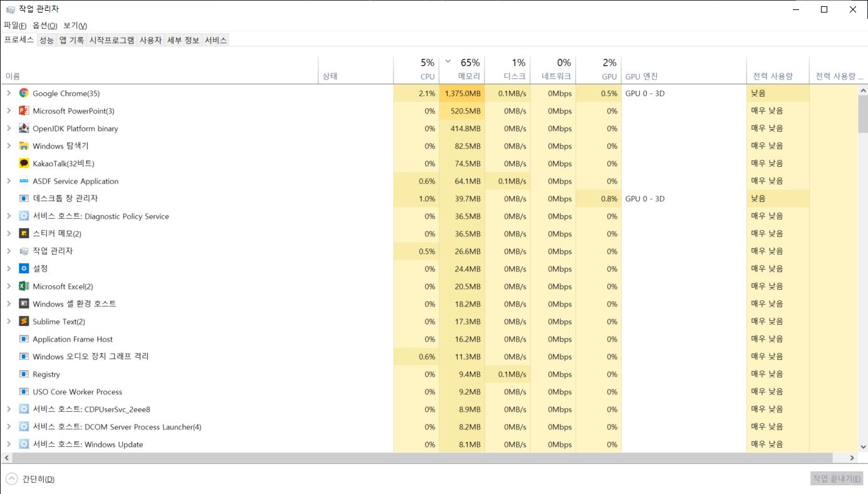Collapse to simple view with 간단히 arrow

(x=12, y=479)
